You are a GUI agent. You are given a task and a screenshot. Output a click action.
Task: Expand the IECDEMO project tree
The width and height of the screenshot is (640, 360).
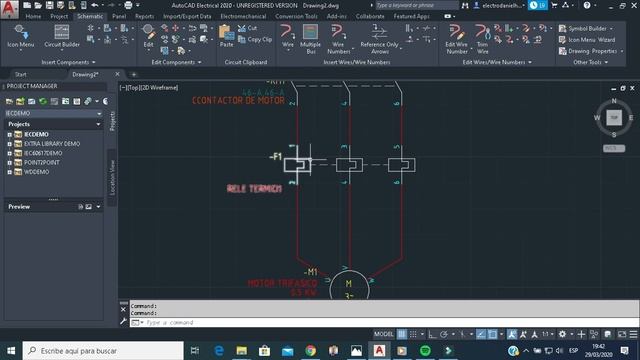[9, 134]
